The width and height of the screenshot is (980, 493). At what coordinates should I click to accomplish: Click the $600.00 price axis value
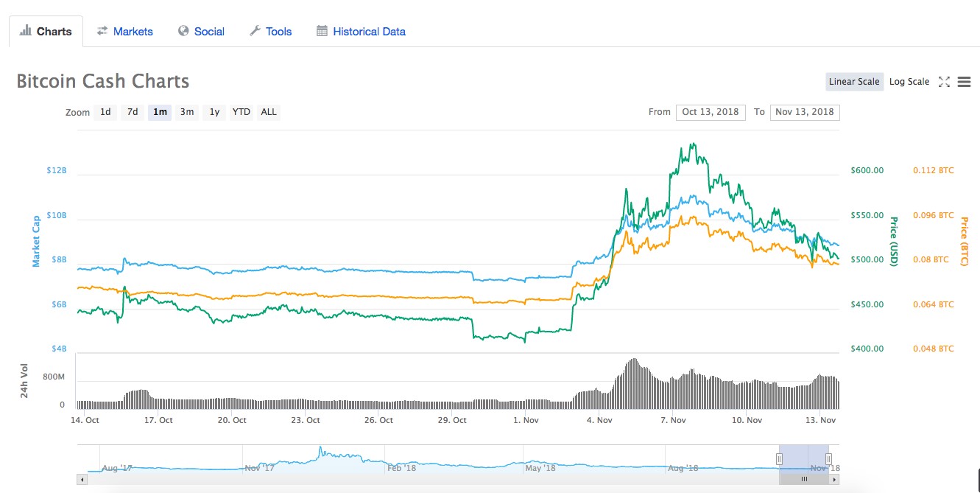867,170
